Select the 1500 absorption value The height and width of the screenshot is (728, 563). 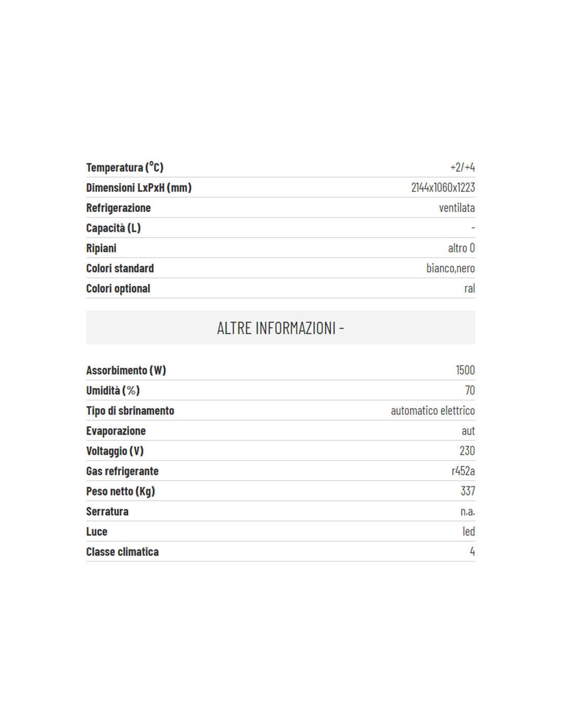465,370
